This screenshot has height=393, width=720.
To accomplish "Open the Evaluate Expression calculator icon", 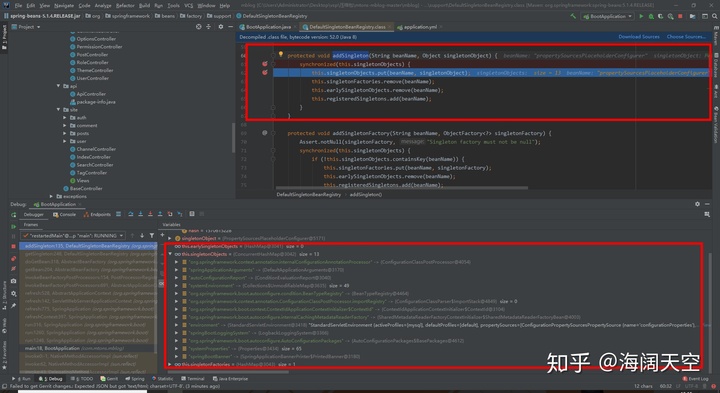I will 192,214.
